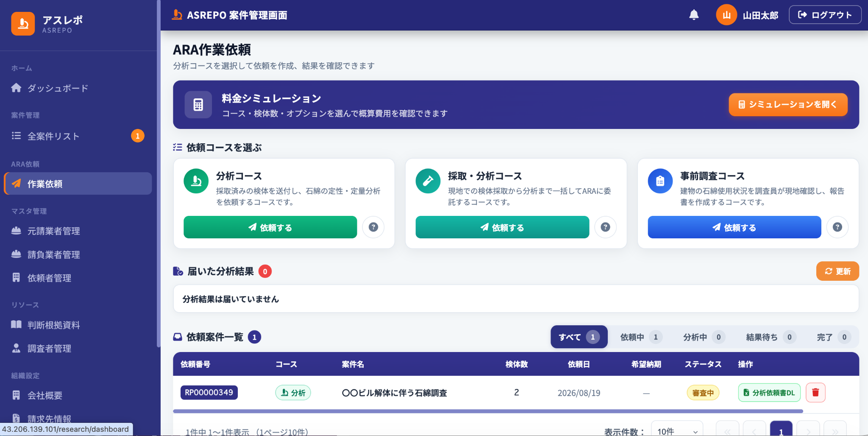Click the orange badge 1 on 全案件リスト

138,136
